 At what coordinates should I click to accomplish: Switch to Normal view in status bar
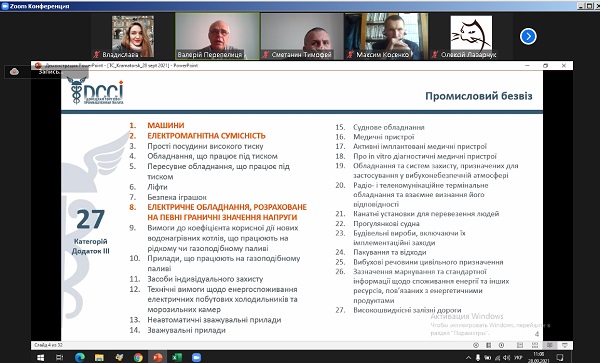click(520, 345)
